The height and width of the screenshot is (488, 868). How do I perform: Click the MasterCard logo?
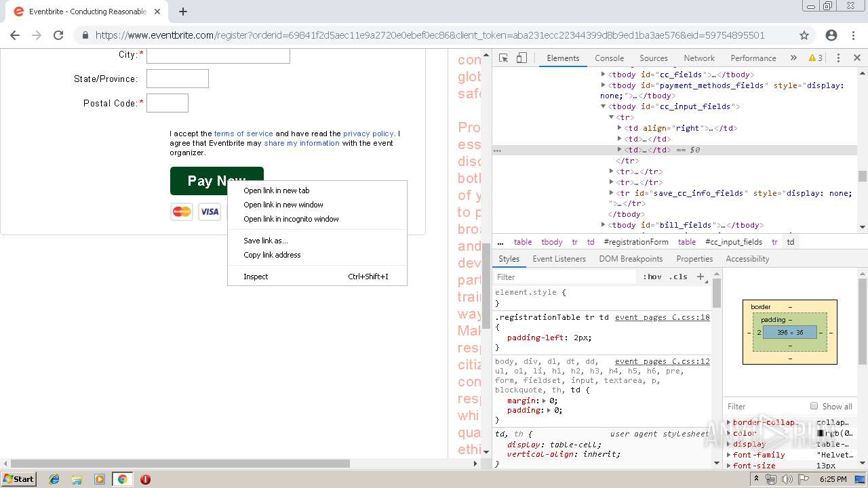coord(182,211)
